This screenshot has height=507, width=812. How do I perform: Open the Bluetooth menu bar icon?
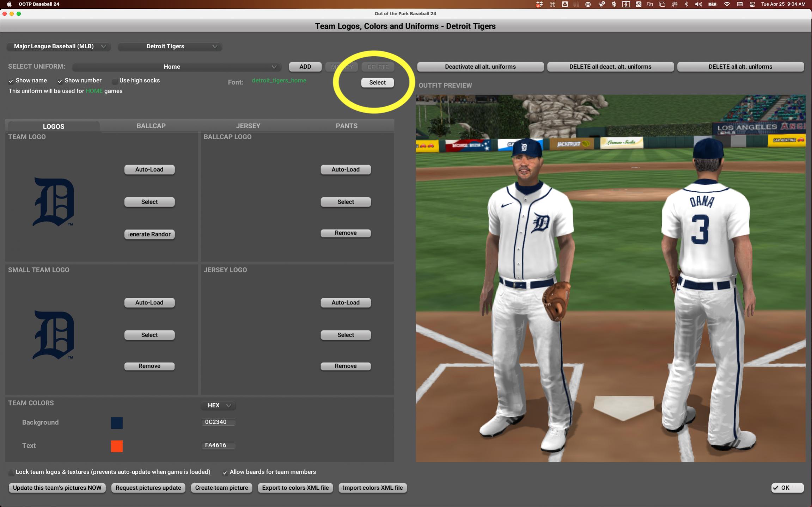tap(685, 4)
